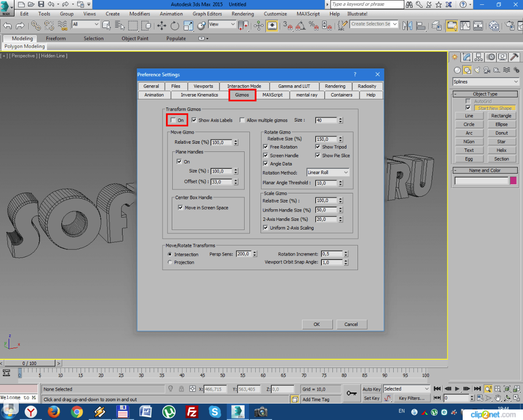Toggle Uniform 2-Axis Scaling checkbox
Image resolution: width=523 pixels, height=420 pixels.
tap(265, 228)
